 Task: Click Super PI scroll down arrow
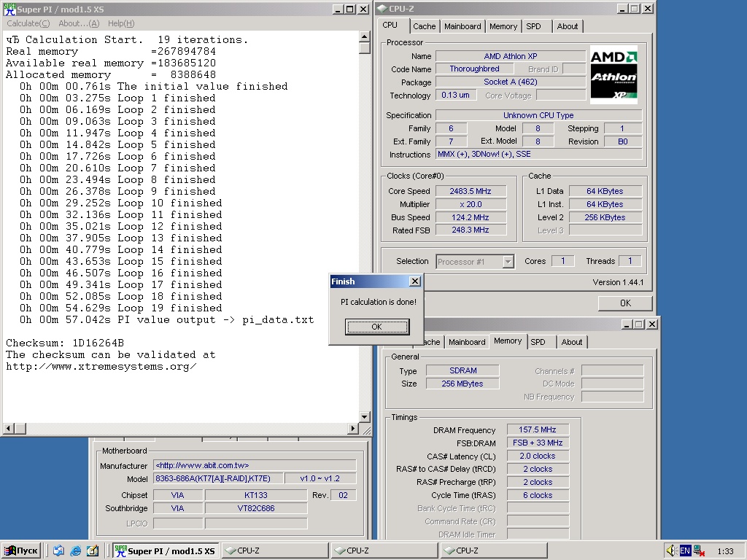[x=364, y=417]
